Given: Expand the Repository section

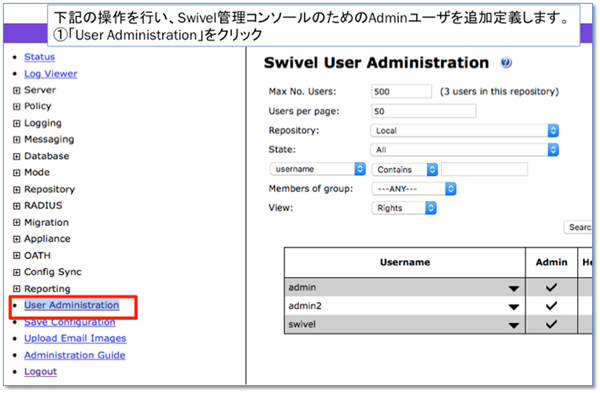Looking at the screenshot, I should coord(16,189).
